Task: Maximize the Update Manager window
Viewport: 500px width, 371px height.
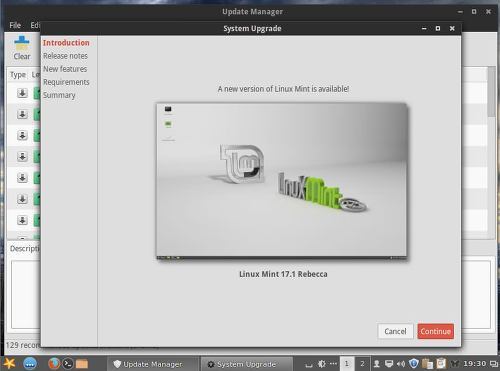Action: (x=474, y=12)
